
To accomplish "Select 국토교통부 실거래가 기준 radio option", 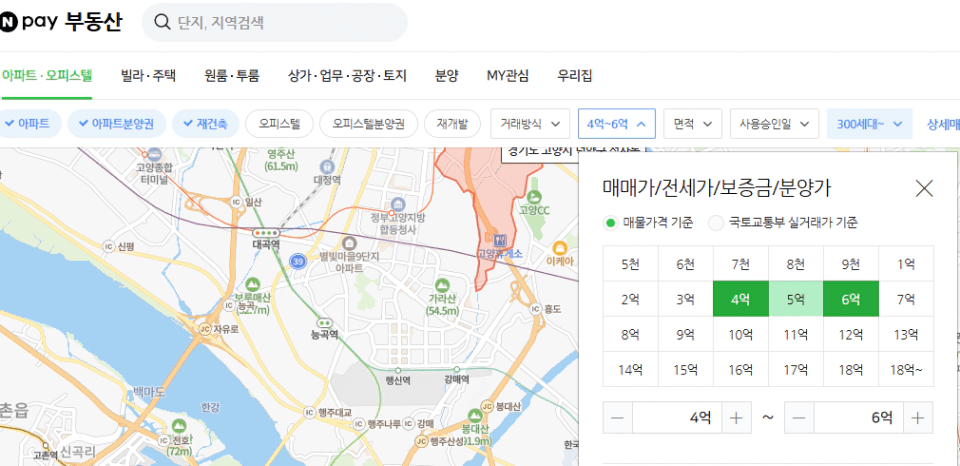I will (715, 223).
